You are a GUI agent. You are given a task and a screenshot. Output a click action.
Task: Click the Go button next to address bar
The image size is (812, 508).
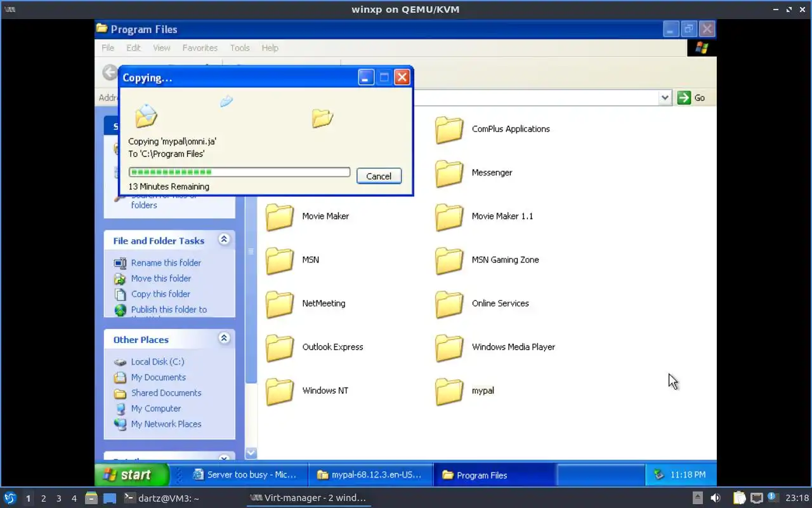[x=691, y=98]
